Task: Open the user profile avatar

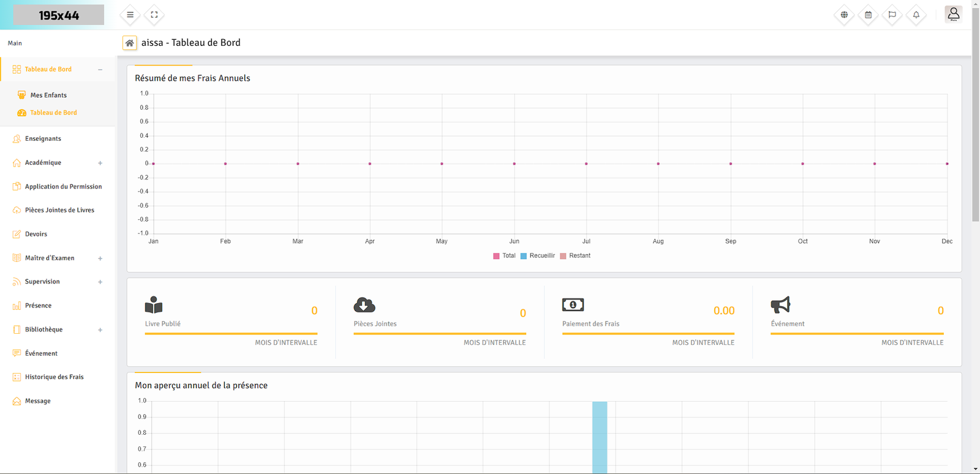Action: point(953,14)
